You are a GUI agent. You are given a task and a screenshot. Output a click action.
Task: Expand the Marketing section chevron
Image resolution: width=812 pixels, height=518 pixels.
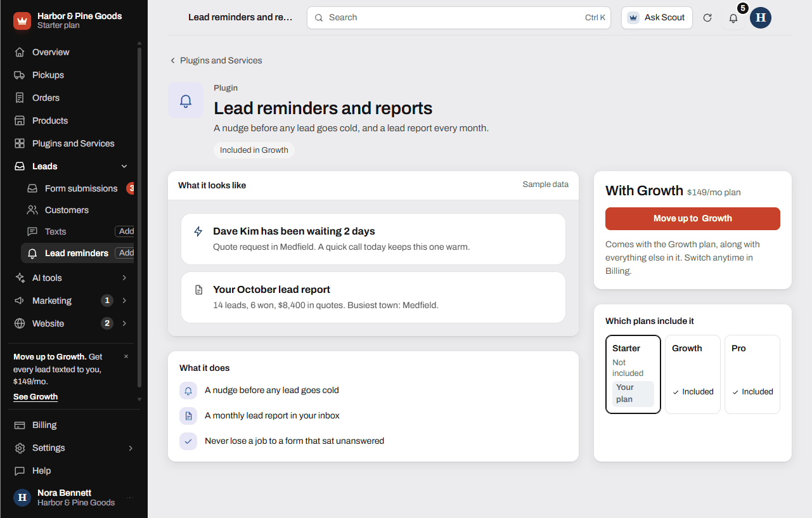pyautogui.click(x=124, y=301)
